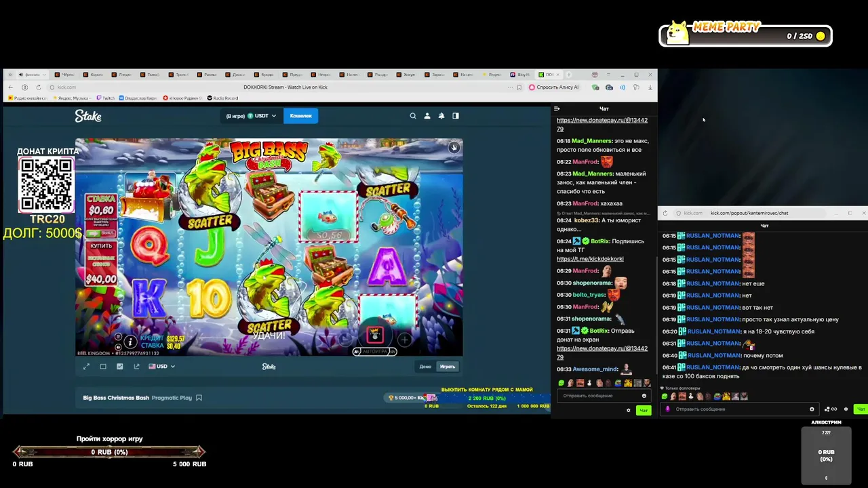This screenshot has height=488, width=868.
Task: Click the Спросить Алису AI button
Action: tap(555, 87)
